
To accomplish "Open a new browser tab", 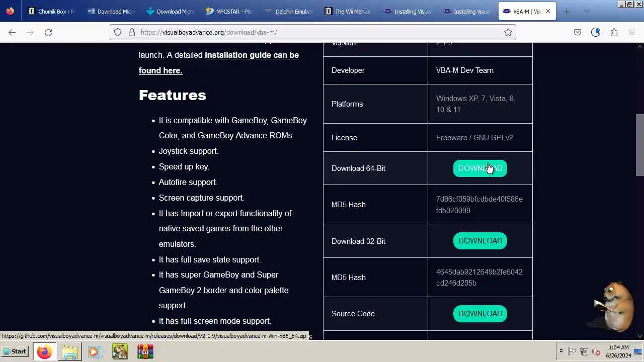I will [x=567, y=11].
